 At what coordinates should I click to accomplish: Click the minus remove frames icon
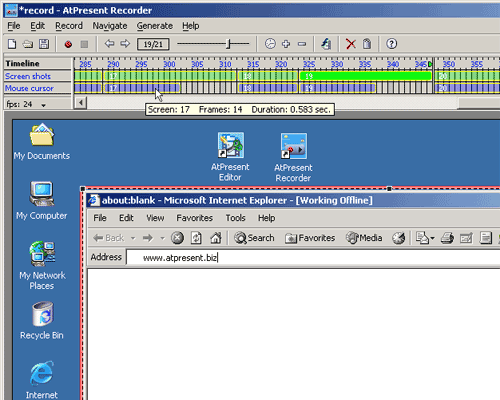[302, 44]
